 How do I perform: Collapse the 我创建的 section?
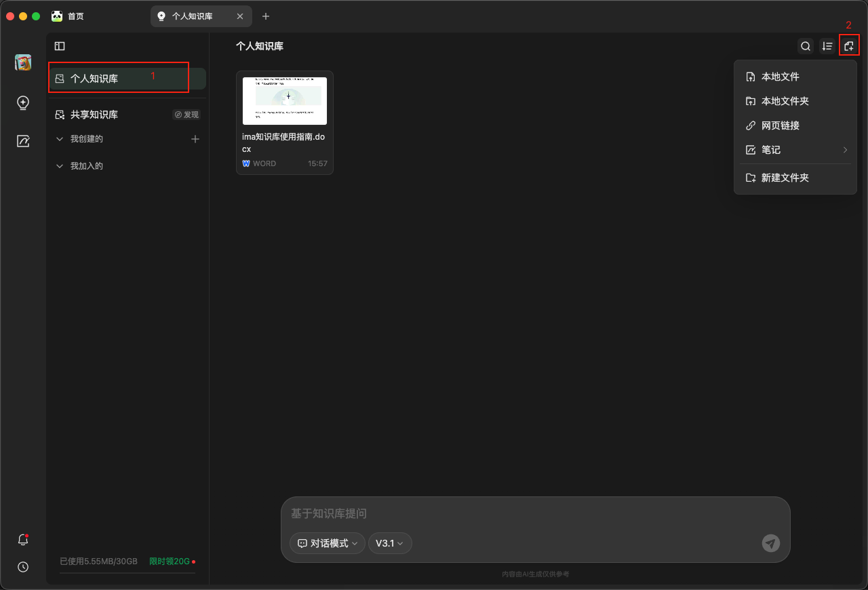pos(60,139)
